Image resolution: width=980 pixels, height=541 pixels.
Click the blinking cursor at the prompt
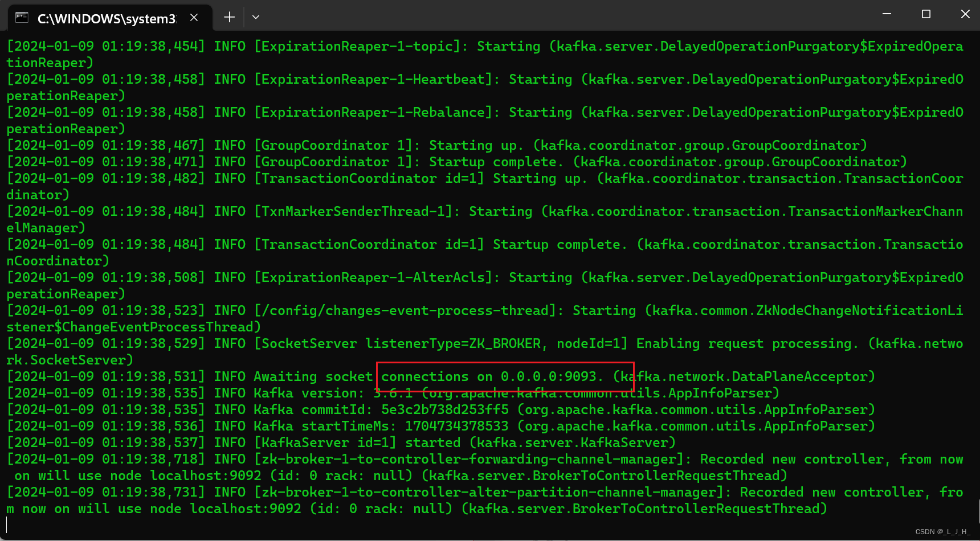(x=7, y=524)
